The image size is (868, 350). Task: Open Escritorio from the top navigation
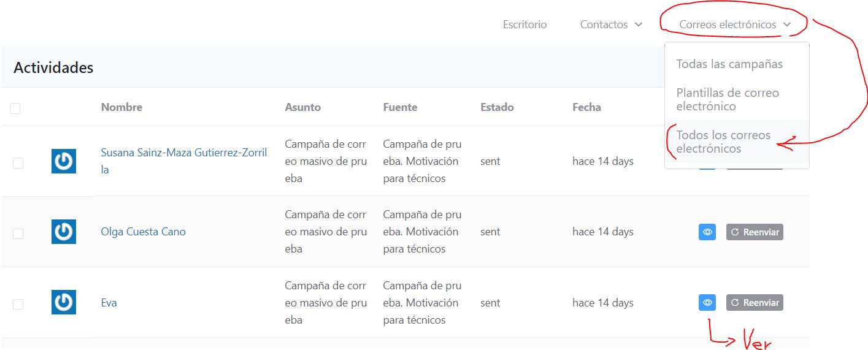click(524, 25)
